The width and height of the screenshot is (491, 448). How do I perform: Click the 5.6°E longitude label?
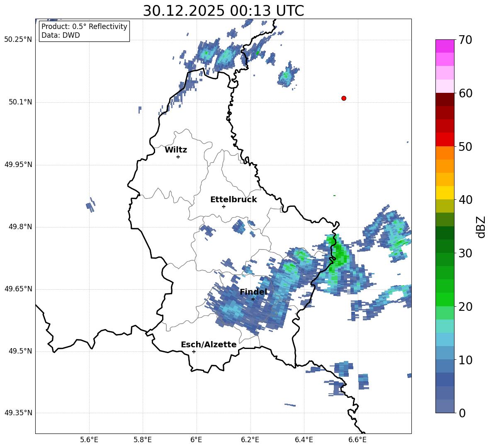[x=89, y=440]
